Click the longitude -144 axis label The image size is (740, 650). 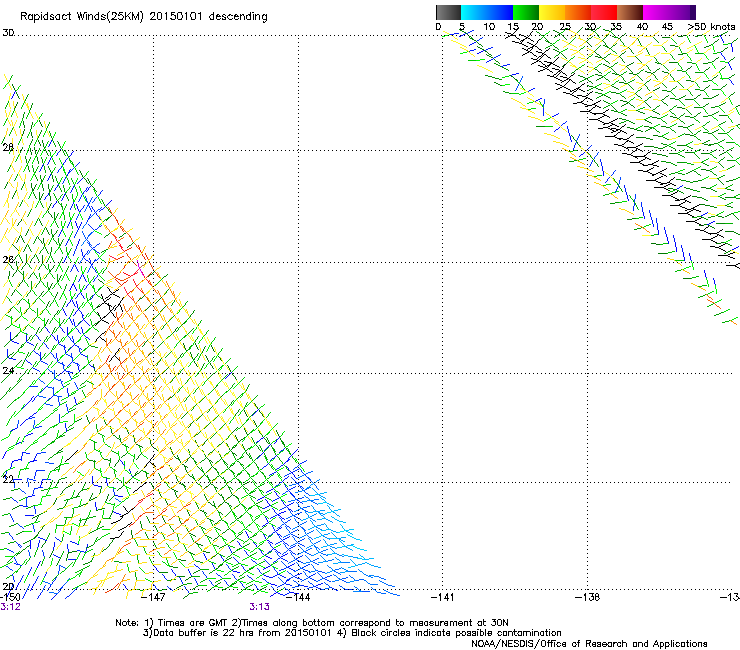pyautogui.click(x=298, y=597)
